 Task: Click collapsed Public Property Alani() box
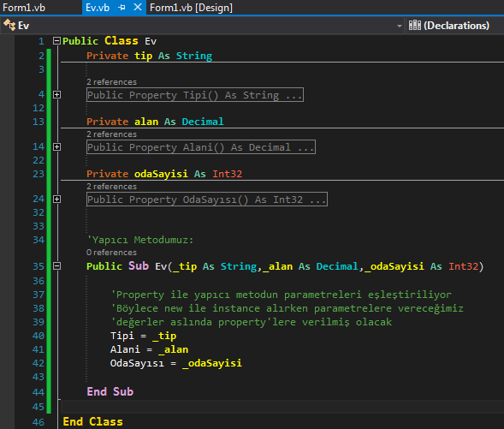[201, 147]
